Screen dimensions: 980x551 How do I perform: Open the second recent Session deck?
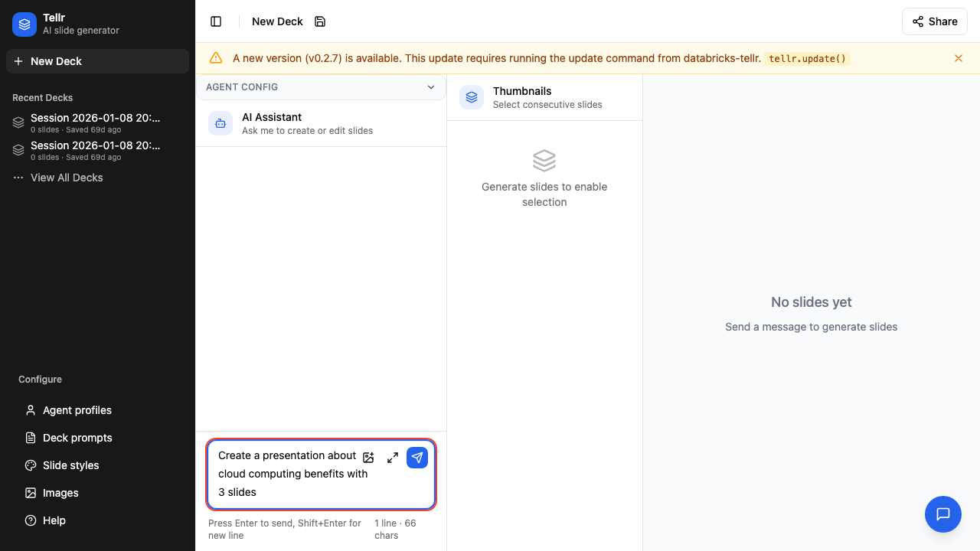96,150
